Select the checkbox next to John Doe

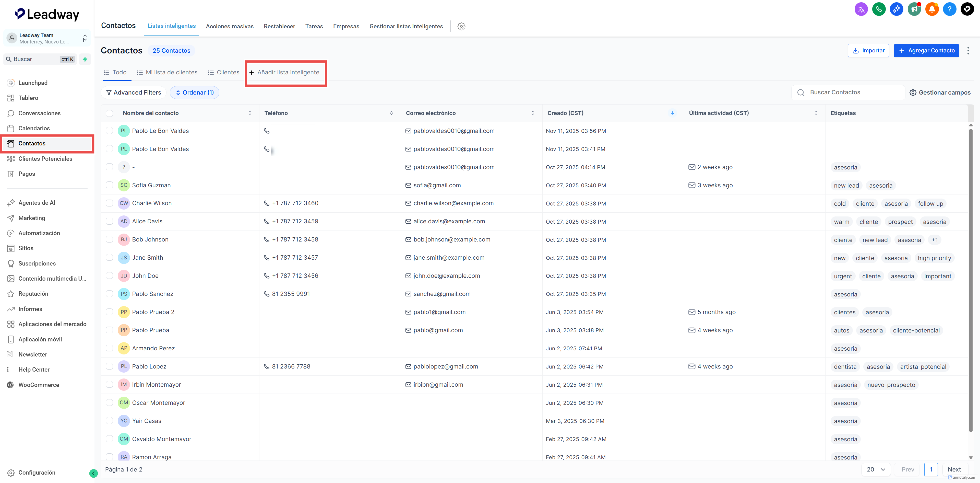pyautogui.click(x=110, y=275)
